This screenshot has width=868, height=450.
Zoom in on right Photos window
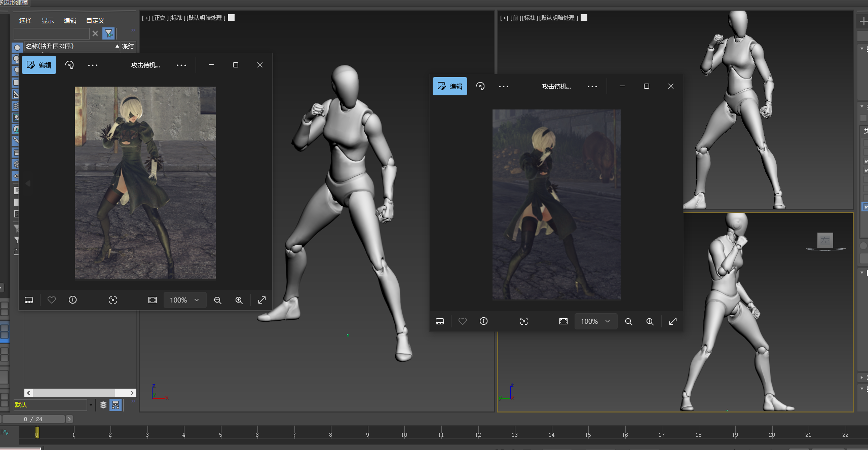point(650,321)
